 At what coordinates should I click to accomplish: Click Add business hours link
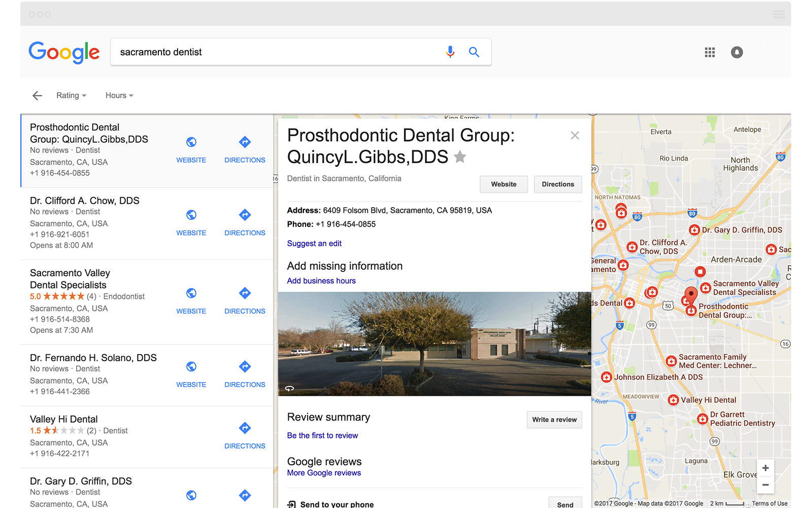coord(321,281)
